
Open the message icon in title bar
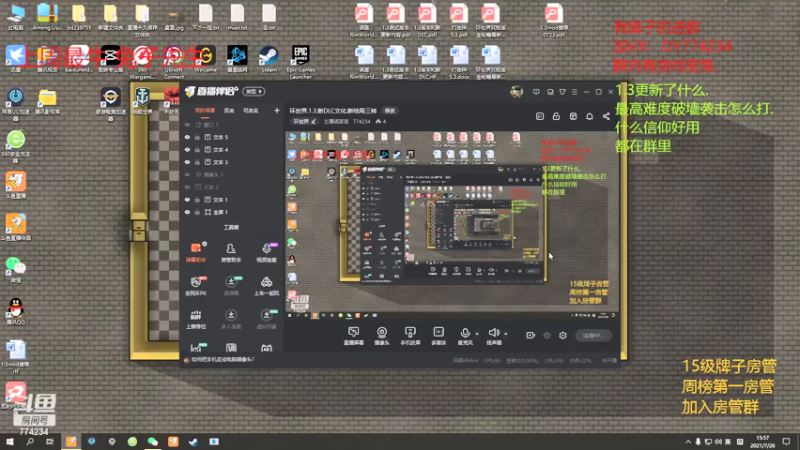[536, 92]
